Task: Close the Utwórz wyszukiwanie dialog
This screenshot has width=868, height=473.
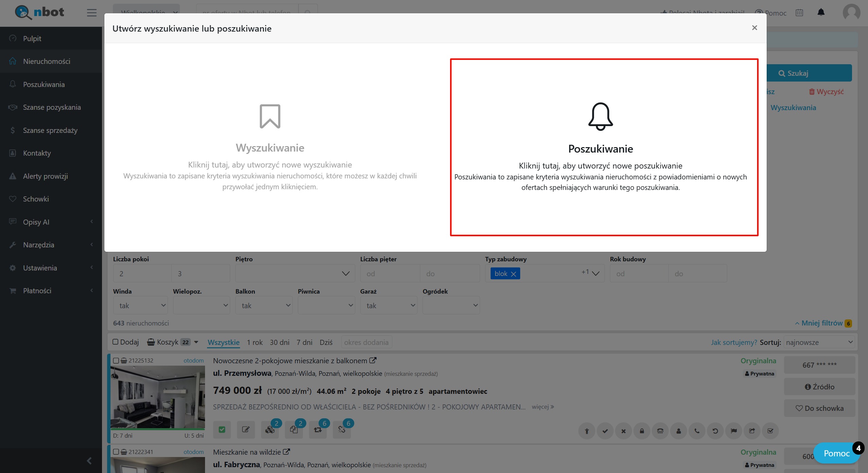Action: click(754, 28)
